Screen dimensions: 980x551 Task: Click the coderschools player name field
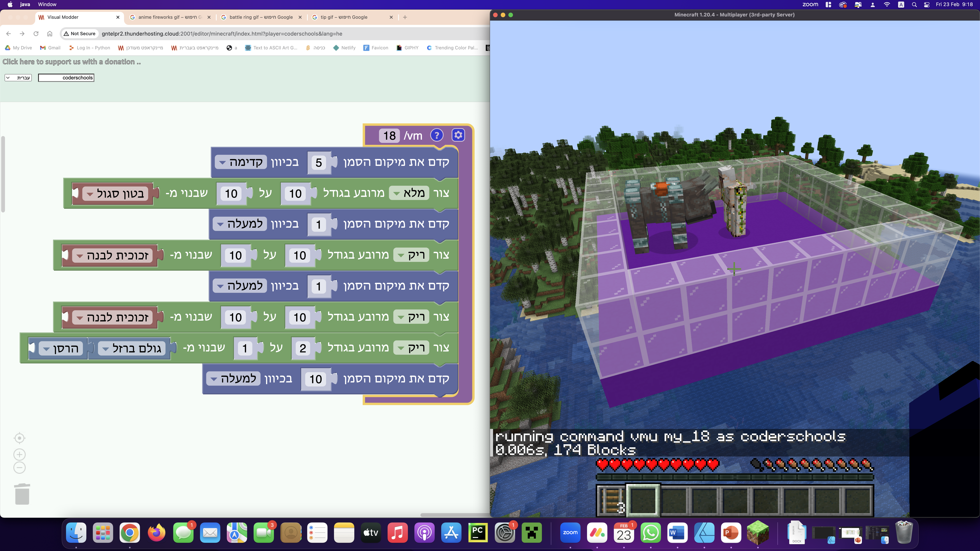click(x=66, y=77)
